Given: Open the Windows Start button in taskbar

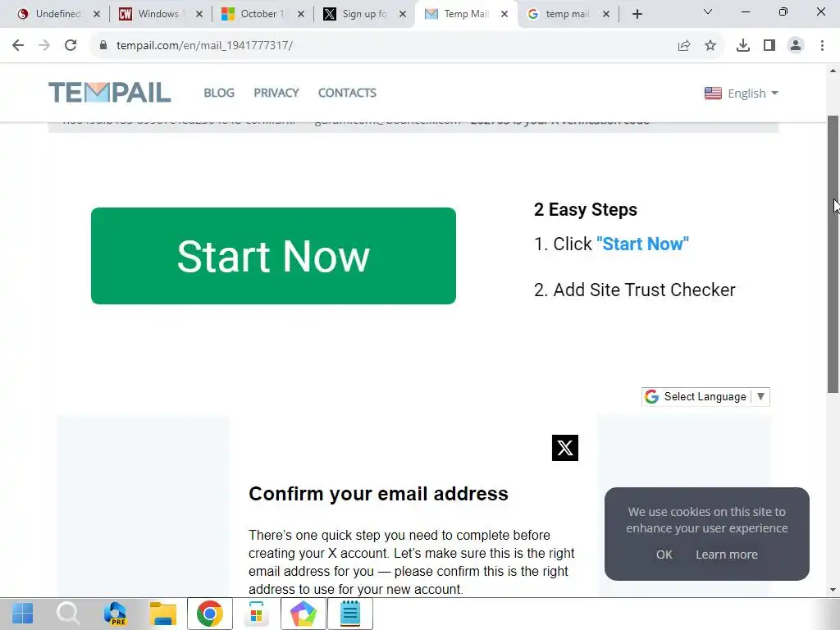Looking at the screenshot, I should pyautogui.click(x=22, y=614).
